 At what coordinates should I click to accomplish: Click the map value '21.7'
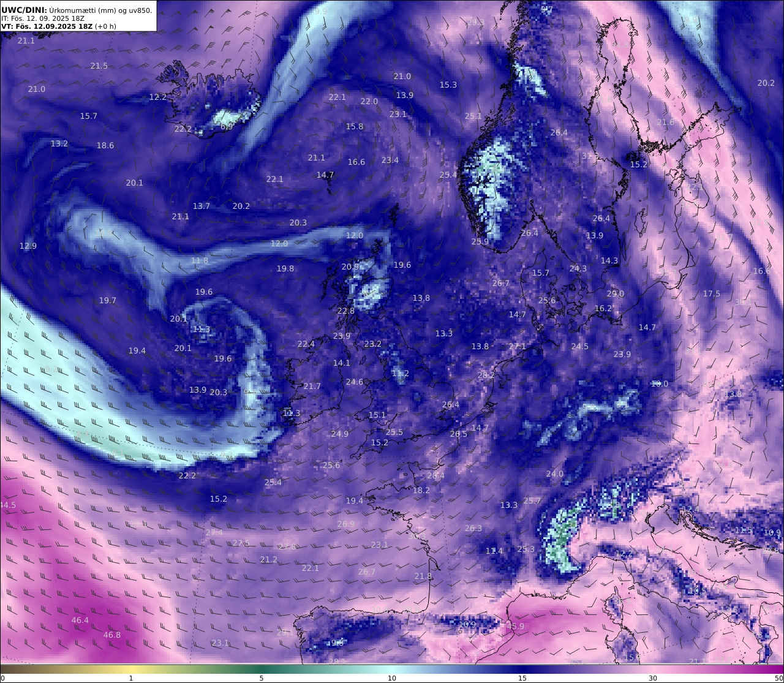(312, 386)
